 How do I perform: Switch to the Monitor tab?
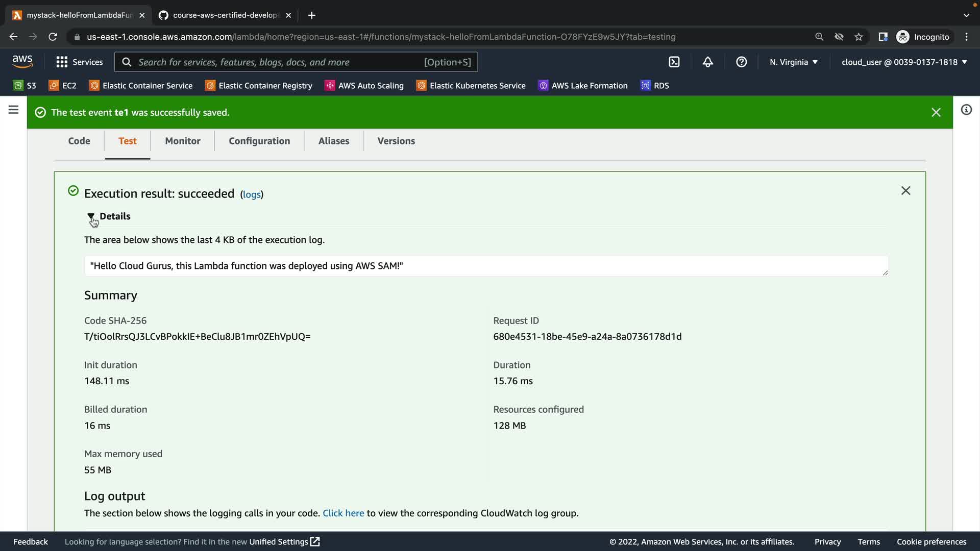pyautogui.click(x=182, y=141)
